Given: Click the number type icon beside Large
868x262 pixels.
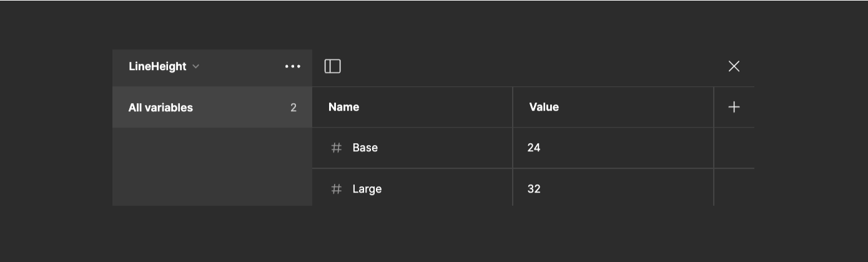Looking at the screenshot, I should (337, 189).
